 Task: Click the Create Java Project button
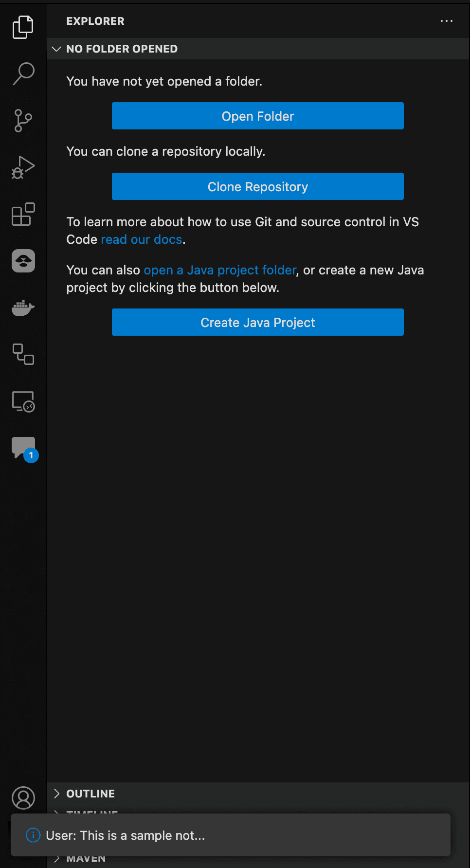pos(257,322)
